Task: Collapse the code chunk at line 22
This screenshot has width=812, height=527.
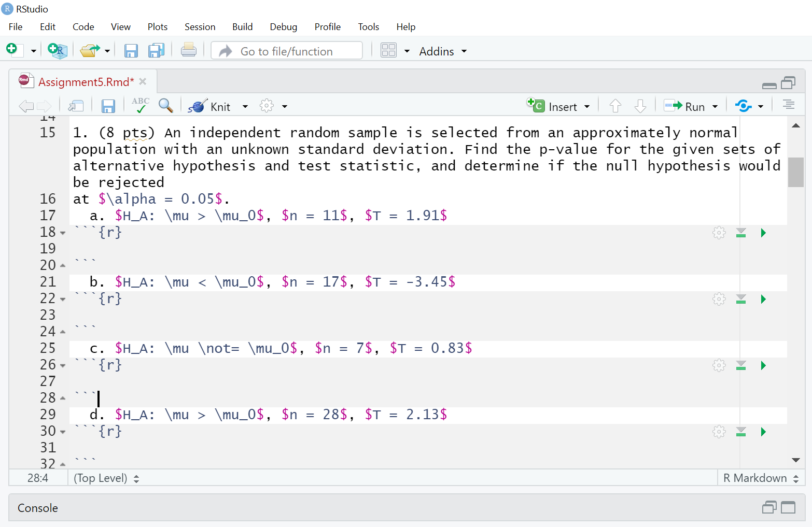Action: click(63, 300)
